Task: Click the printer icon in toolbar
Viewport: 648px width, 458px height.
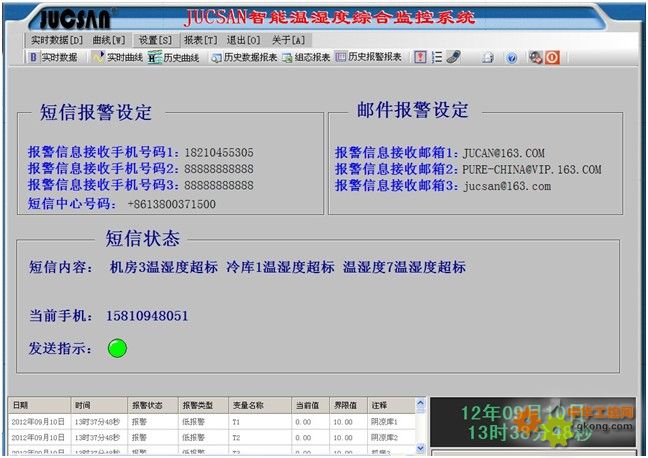Action: point(488,58)
